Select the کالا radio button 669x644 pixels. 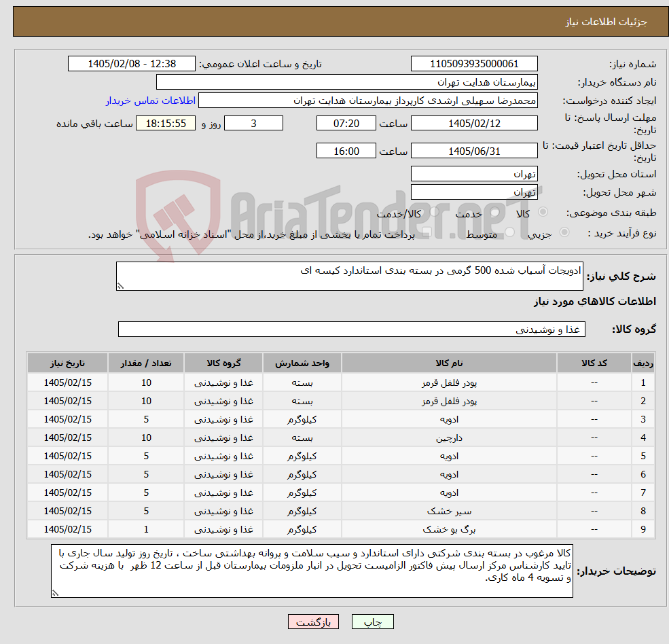tap(543, 212)
